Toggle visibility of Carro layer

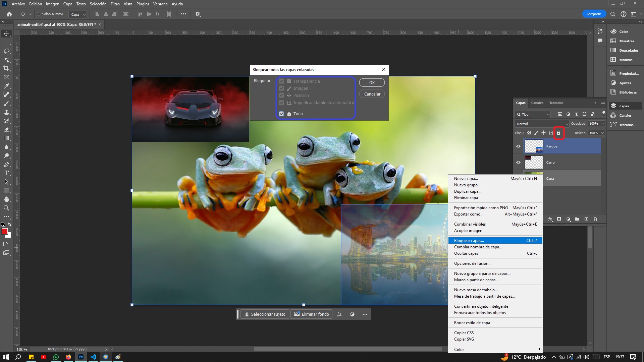click(518, 162)
